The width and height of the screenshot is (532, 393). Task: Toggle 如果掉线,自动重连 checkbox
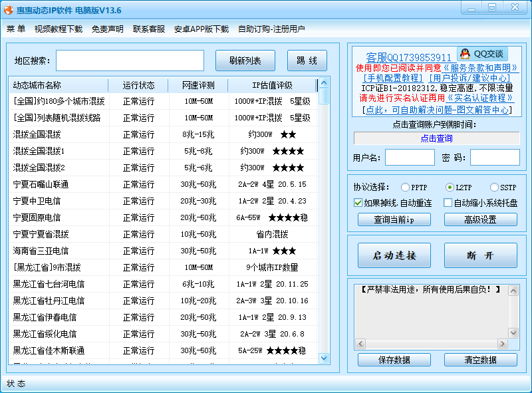[x=358, y=203]
